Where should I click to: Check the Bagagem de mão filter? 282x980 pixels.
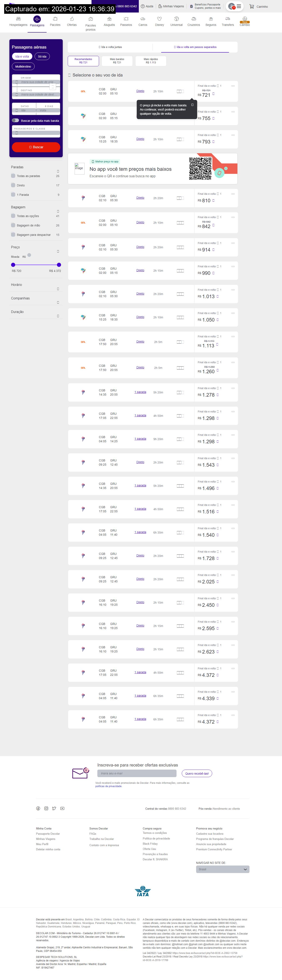13,225
